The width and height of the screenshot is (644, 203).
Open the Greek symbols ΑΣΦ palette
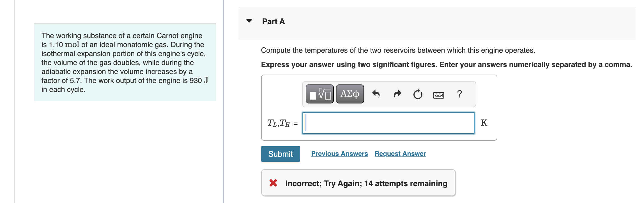[x=350, y=94]
